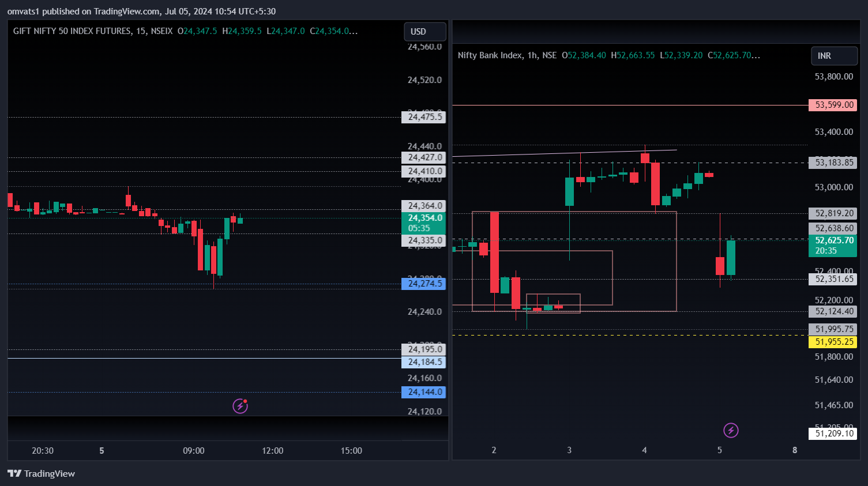The width and height of the screenshot is (868, 486).
Task: Click the 15:00 time axis label
Action: (x=351, y=451)
